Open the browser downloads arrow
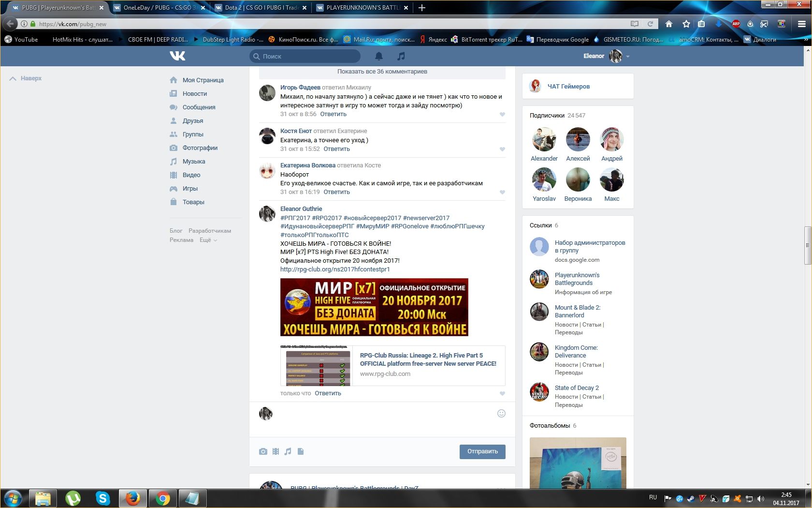812x508 pixels. (719, 24)
